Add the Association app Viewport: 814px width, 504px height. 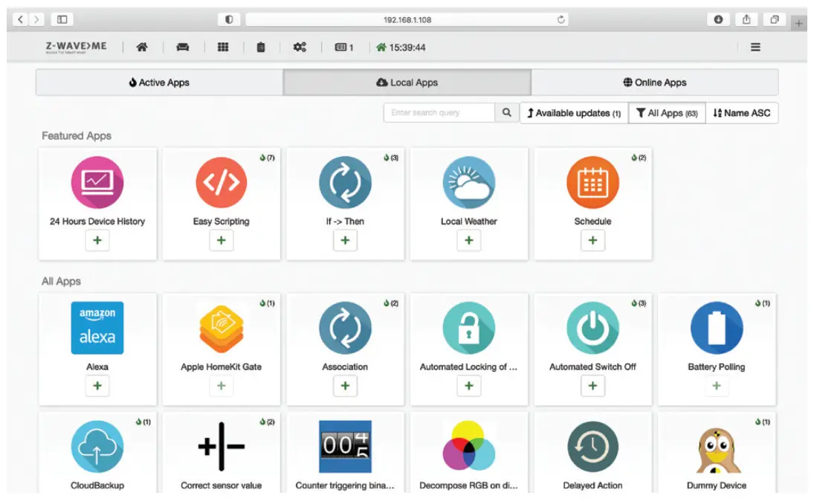click(x=345, y=386)
